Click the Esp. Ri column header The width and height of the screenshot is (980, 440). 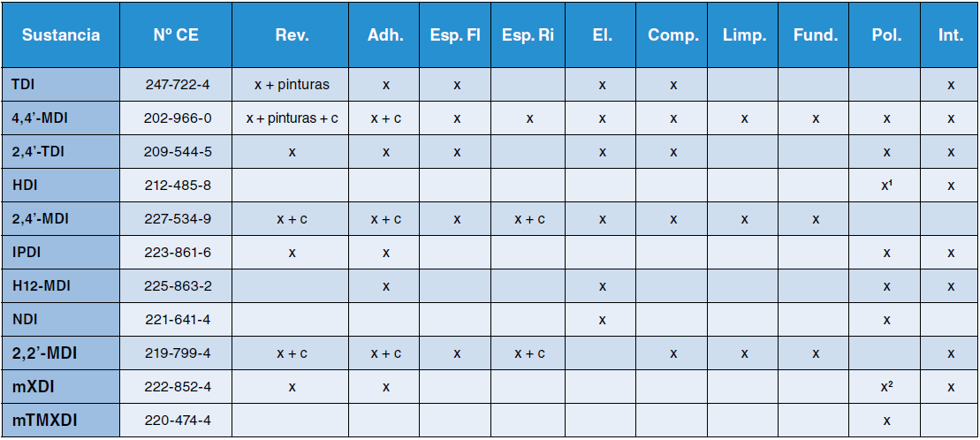click(x=528, y=35)
